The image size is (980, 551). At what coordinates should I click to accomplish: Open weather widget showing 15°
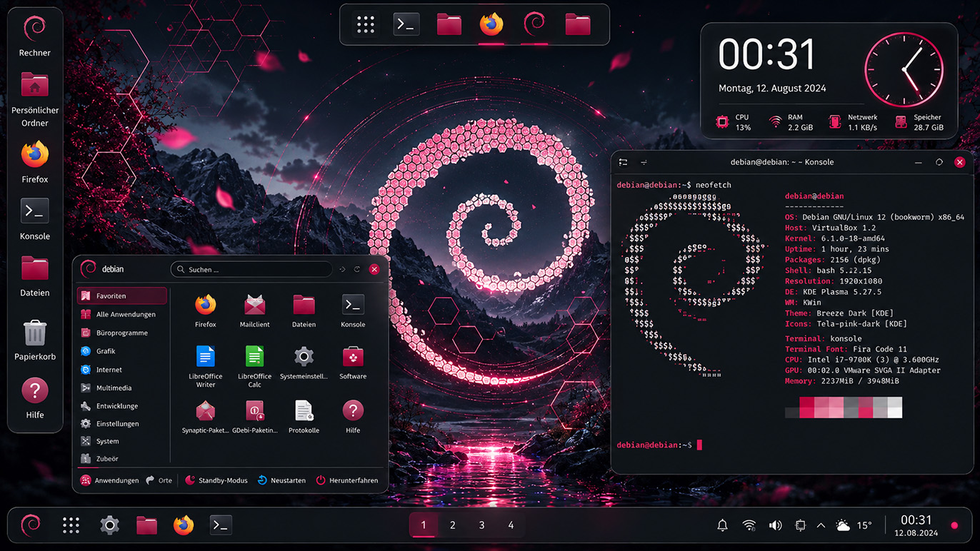coord(854,525)
